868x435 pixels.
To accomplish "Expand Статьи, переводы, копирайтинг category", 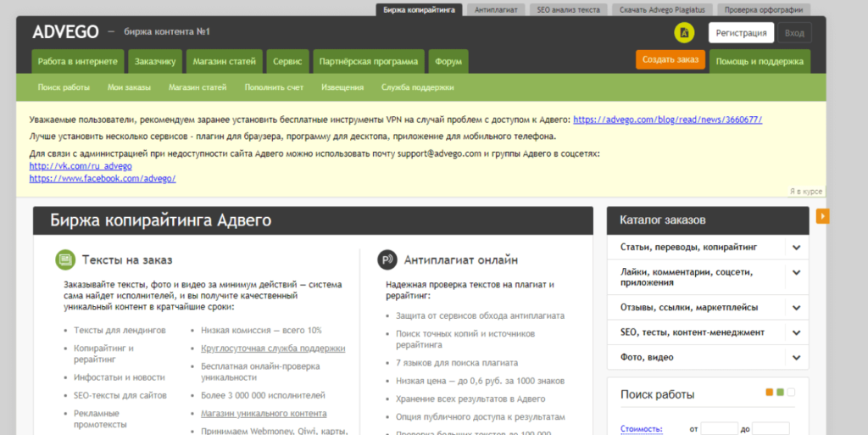I will click(x=796, y=248).
